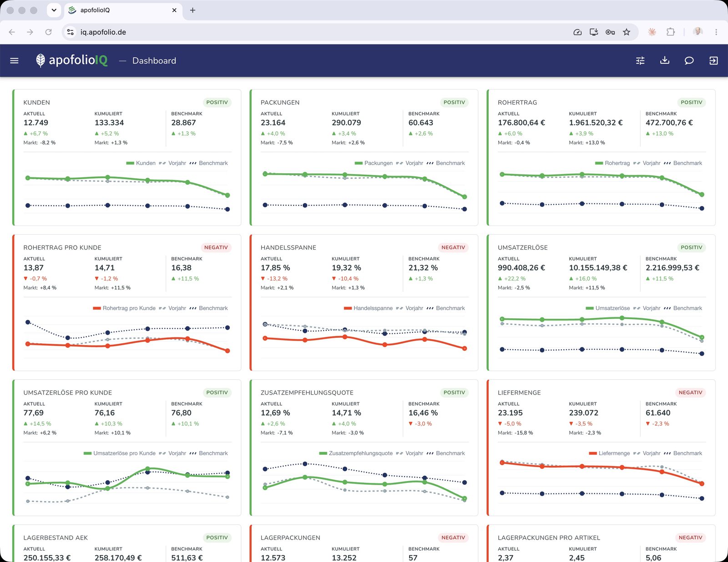Click POSITIV badge on Kunden card

pos(217,102)
